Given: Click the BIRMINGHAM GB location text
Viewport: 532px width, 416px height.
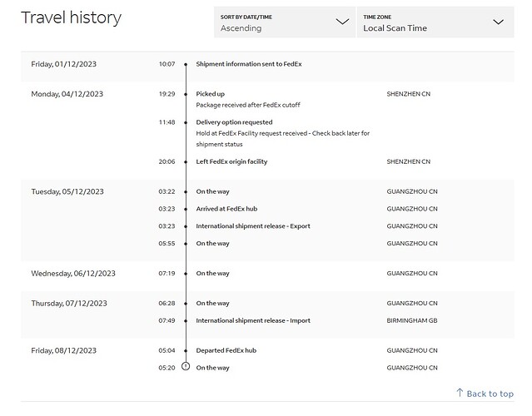Looking at the screenshot, I should tap(412, 320).
